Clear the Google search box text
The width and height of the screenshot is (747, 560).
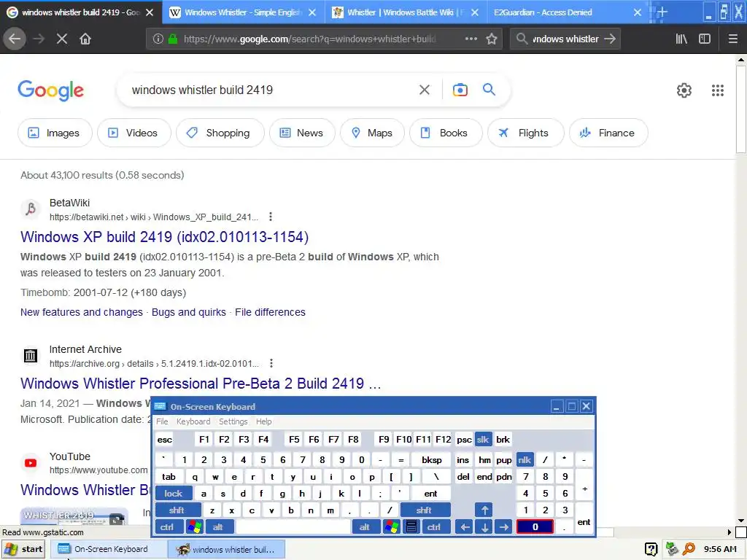425,90
